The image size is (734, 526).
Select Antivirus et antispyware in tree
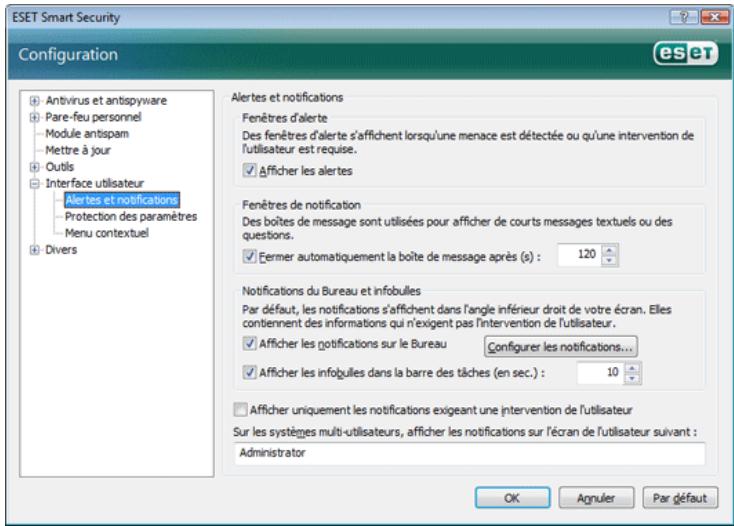click(x=106, y=101)
